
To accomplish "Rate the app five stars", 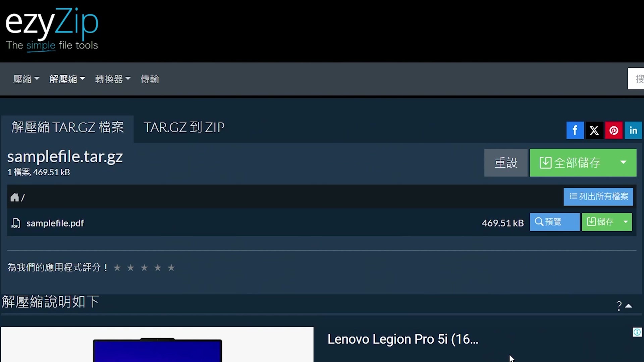I will coord(171,268).
